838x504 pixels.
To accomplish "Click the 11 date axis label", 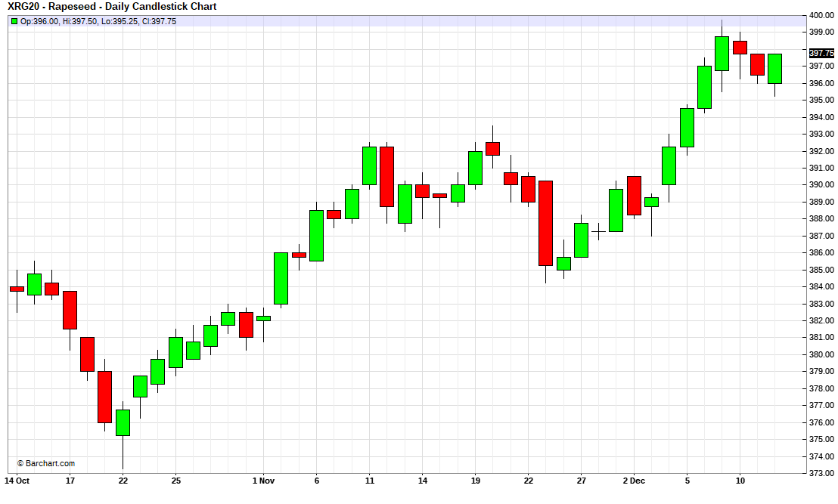I will click(370, 481).
